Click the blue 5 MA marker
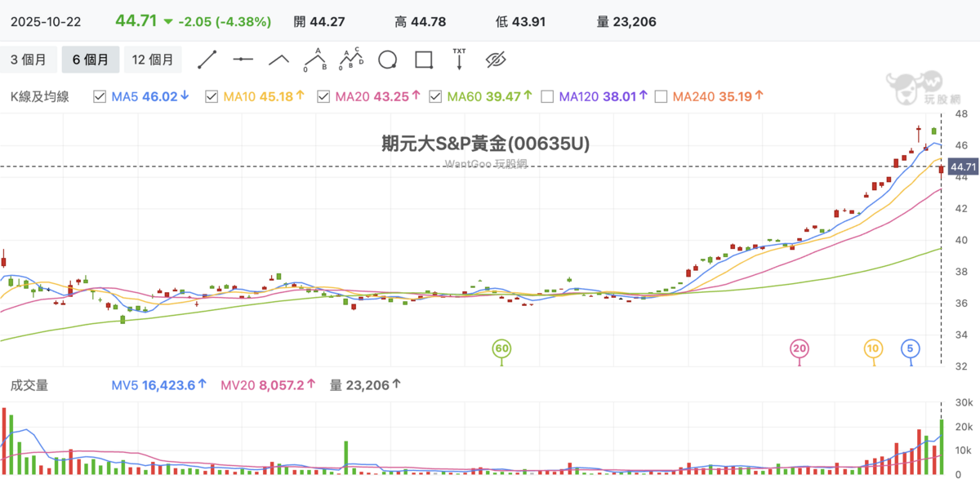This screenshot has height=479, width=980. coord(911,348)
